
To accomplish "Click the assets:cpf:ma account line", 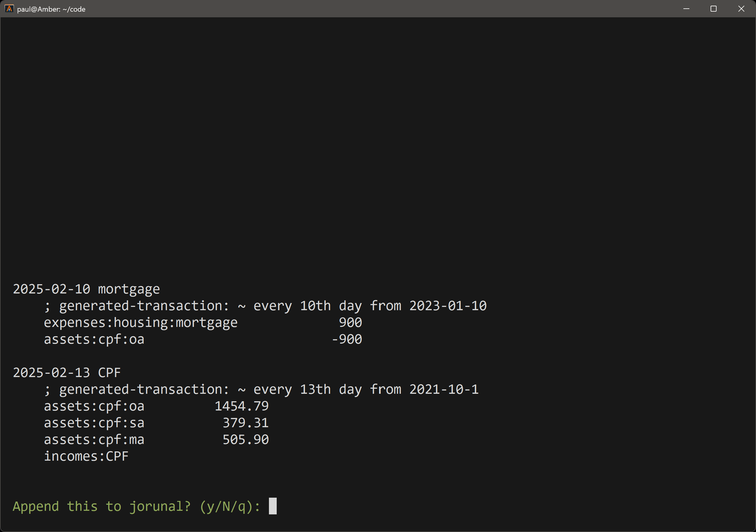I will 94,439.
